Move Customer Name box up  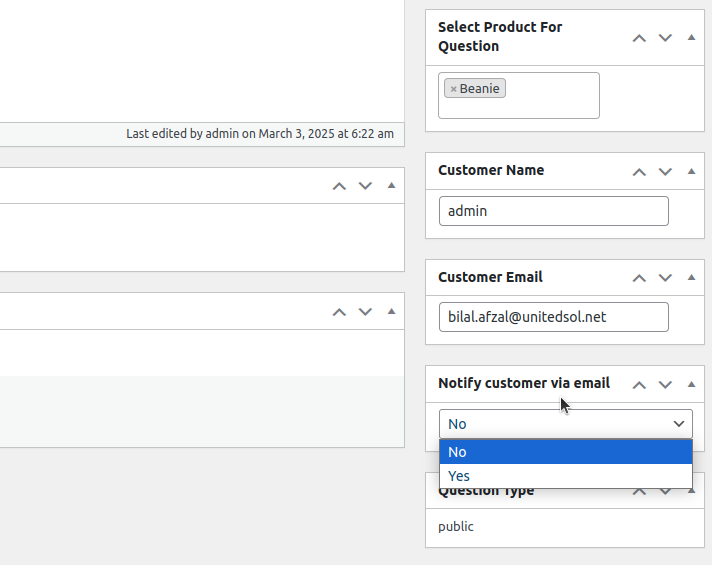click(639, 171)
